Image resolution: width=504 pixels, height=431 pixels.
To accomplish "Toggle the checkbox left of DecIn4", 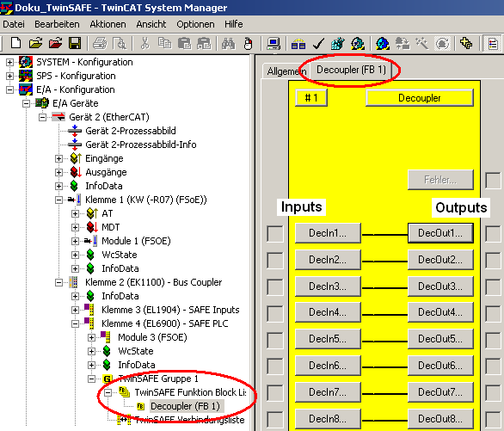I will [275, 314].
